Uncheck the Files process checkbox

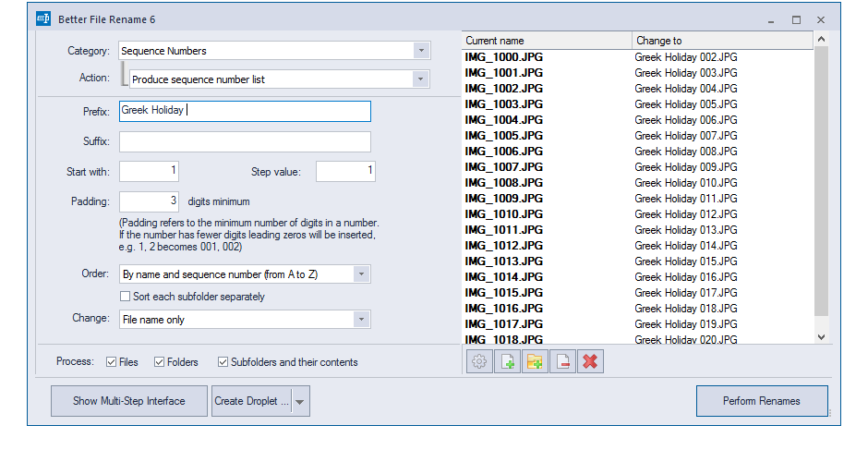coord(111,362)
